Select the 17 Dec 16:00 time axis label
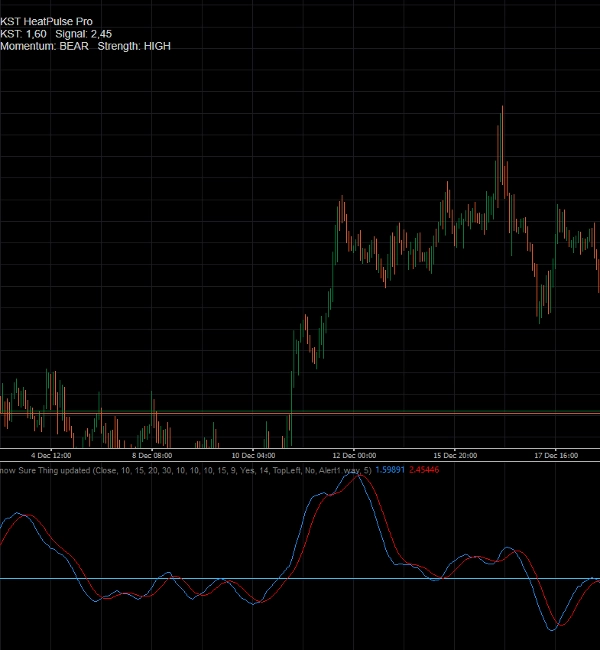This screenshot has width=600, height=650. tap(556, 455)
